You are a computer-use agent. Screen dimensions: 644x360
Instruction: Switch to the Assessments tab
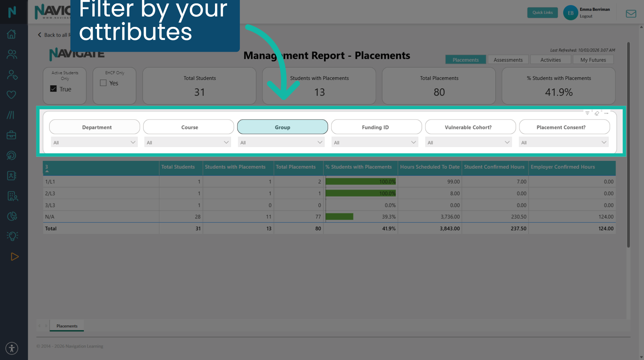click(x=508, y=59)
